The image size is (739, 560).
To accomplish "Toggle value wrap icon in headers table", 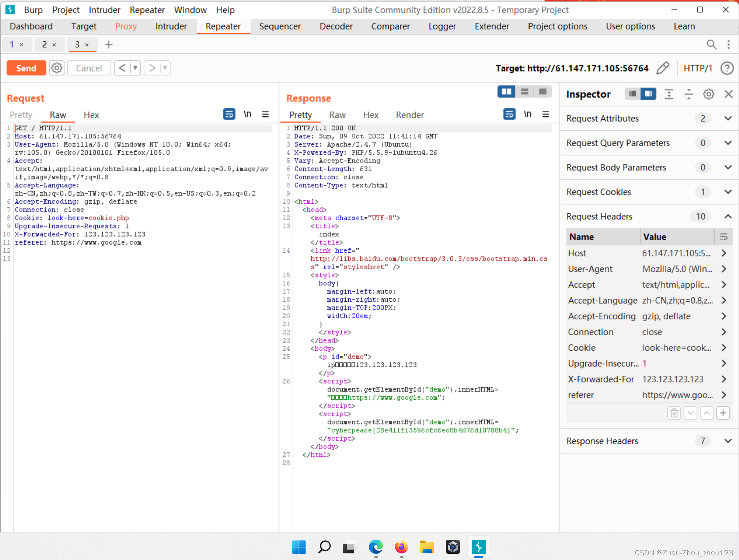I will (723, 236).
